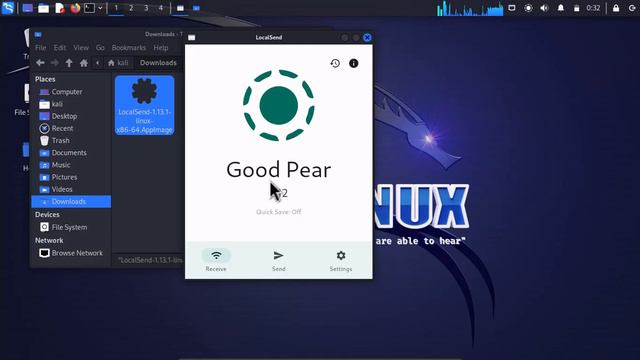Screen dimensions: 640x360
Task: Go forward in file manager
Action: tap(54, 63)
